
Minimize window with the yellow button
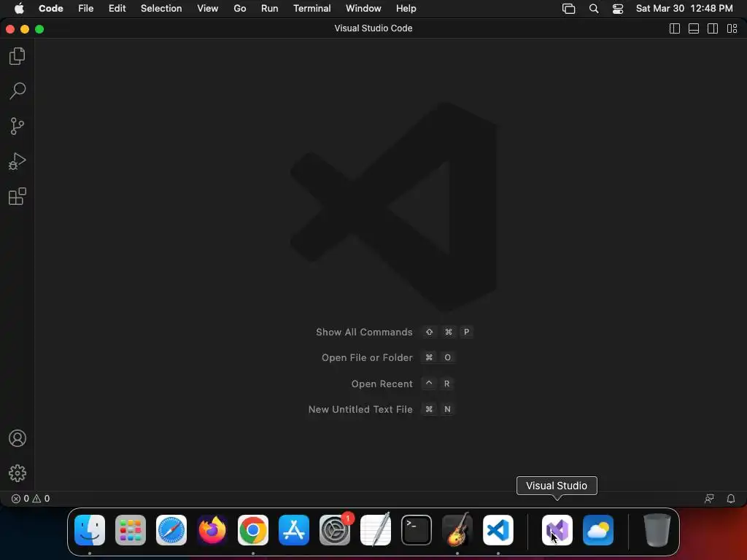[x=25, y=29]
